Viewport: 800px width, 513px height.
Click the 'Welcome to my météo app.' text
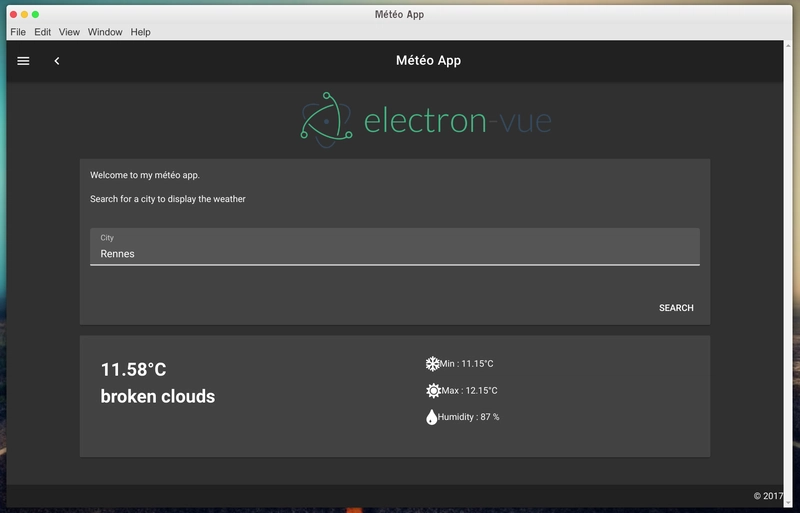coord(145,175)
